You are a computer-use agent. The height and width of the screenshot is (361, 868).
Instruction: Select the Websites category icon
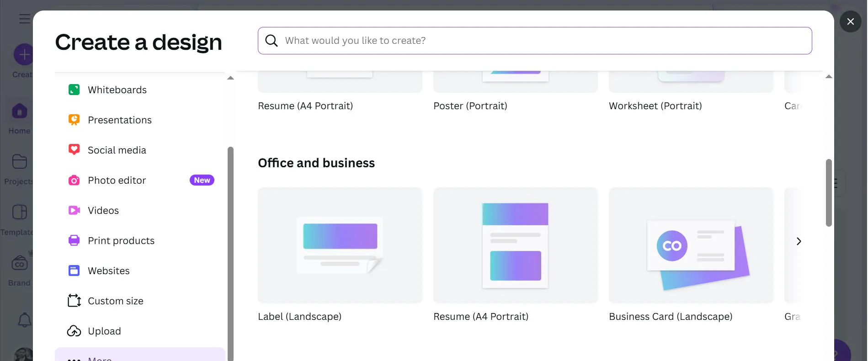74,271
